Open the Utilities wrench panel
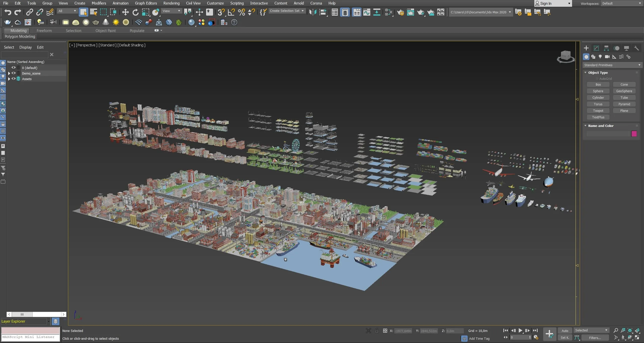The width and height of the screenshot is (644, 343). click(636, 48)
